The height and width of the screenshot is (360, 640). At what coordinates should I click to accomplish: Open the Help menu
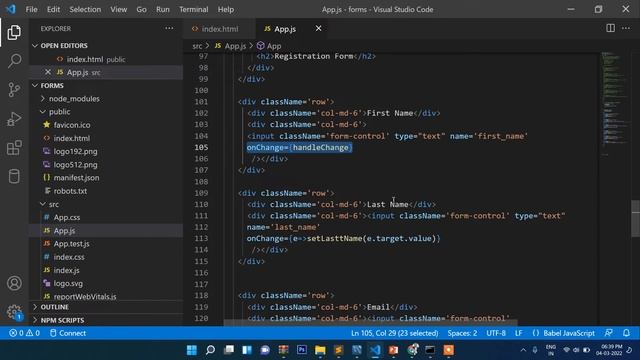click(226, 9)
